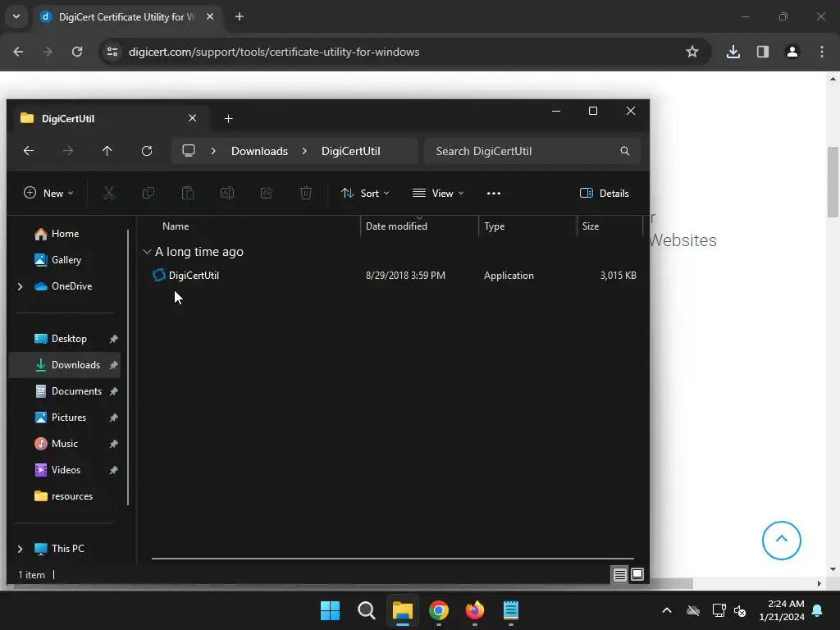Open Music in navigation pane
The height and width of the screenshot is (630, 840).
66,444
